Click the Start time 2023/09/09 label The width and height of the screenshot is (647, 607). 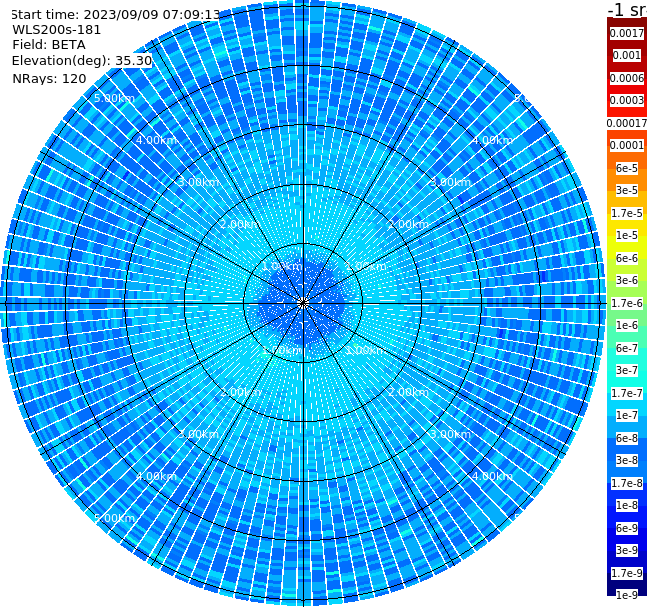pos(115,15)
